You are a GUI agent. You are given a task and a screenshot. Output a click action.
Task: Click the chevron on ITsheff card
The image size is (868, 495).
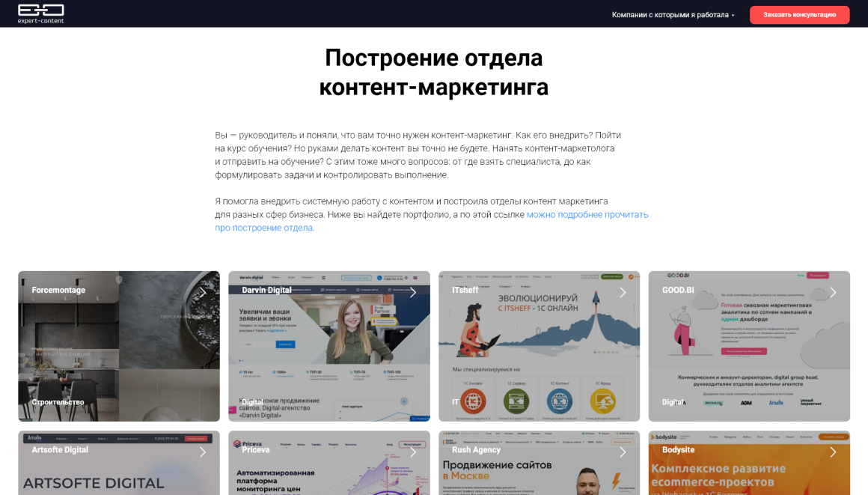coord(623,292)
